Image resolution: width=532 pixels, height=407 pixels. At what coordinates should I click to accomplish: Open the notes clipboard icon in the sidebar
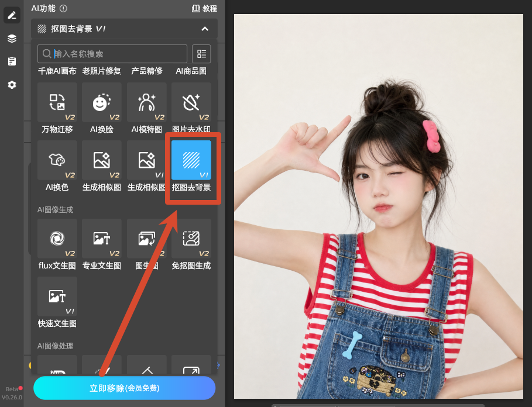[x=12, y=61]
